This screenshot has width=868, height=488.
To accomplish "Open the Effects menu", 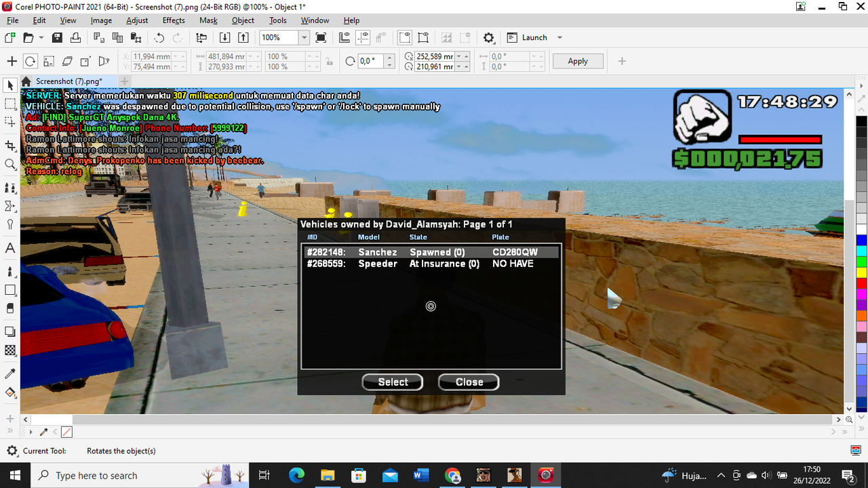I will coord(174,20).
